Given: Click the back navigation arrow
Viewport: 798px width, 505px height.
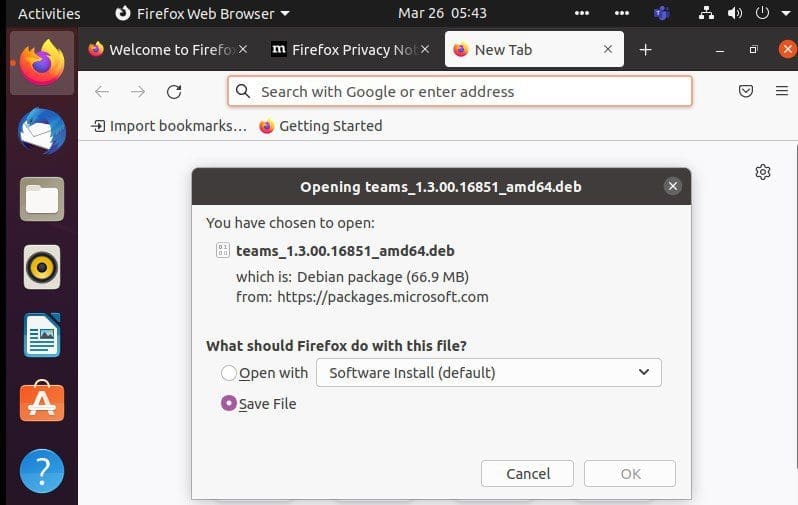Looking at the screenshot, I should pos(102,91).
